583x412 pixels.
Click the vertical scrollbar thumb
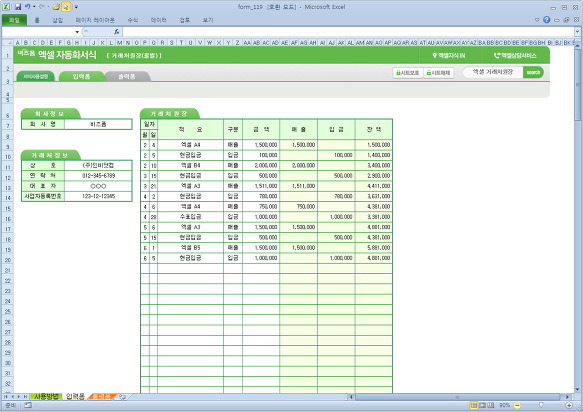(577, 85)
